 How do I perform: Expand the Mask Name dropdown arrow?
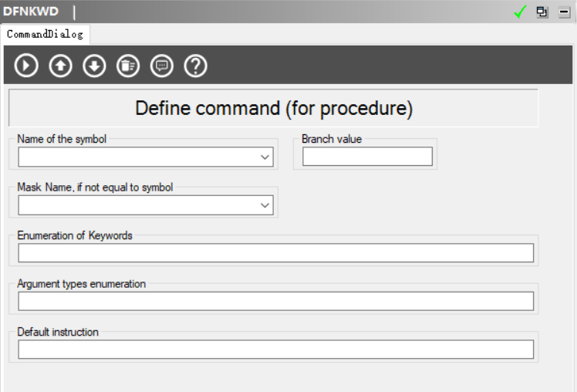pyautogui.click(x=265, y=205)
